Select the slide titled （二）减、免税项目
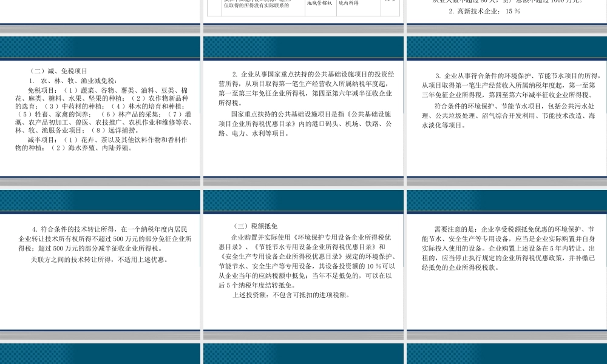This screenshot has height=364, width=607. click(x=100, y=115)
